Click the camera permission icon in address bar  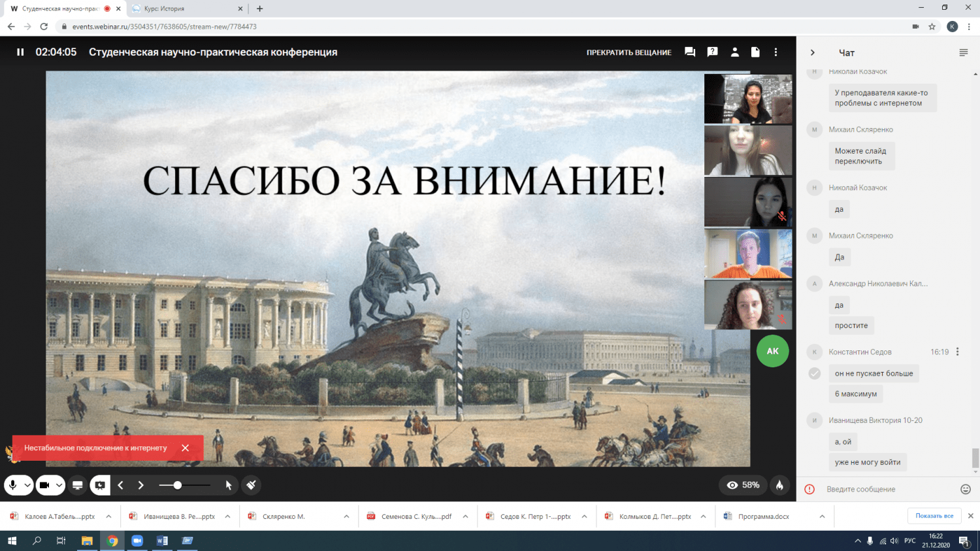click(915, 27)
